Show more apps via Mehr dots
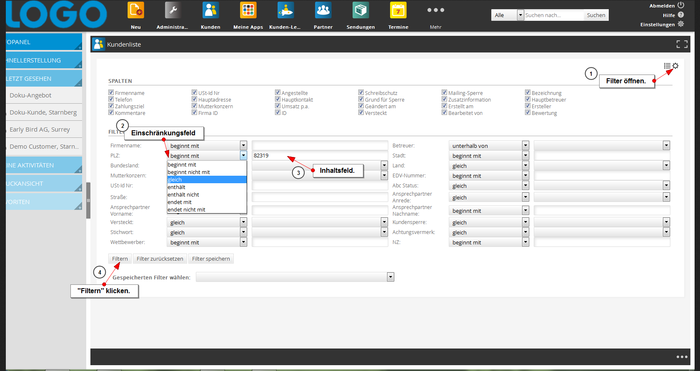 436,10
